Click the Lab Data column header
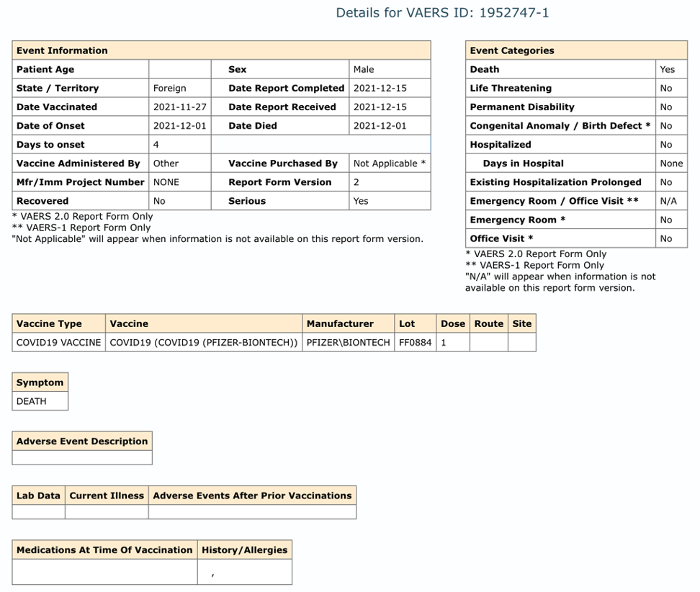 tap(38, 495)
